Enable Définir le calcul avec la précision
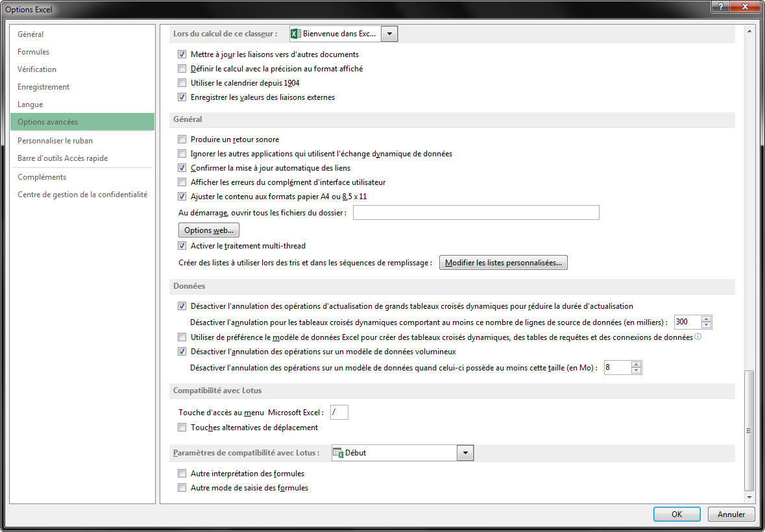The width and height of the screenshot is (765, 532). pyautogui.click(x=182, y=69)
